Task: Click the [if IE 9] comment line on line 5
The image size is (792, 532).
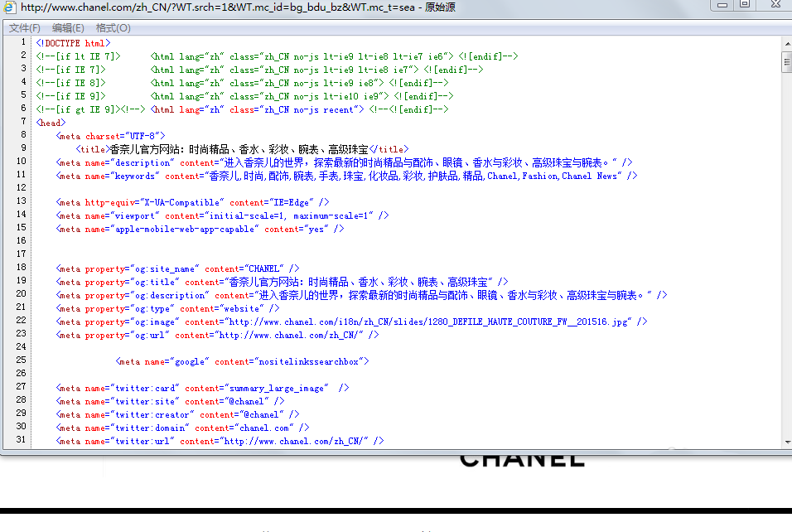Action: pyautogui.click(x=244, y=96)
